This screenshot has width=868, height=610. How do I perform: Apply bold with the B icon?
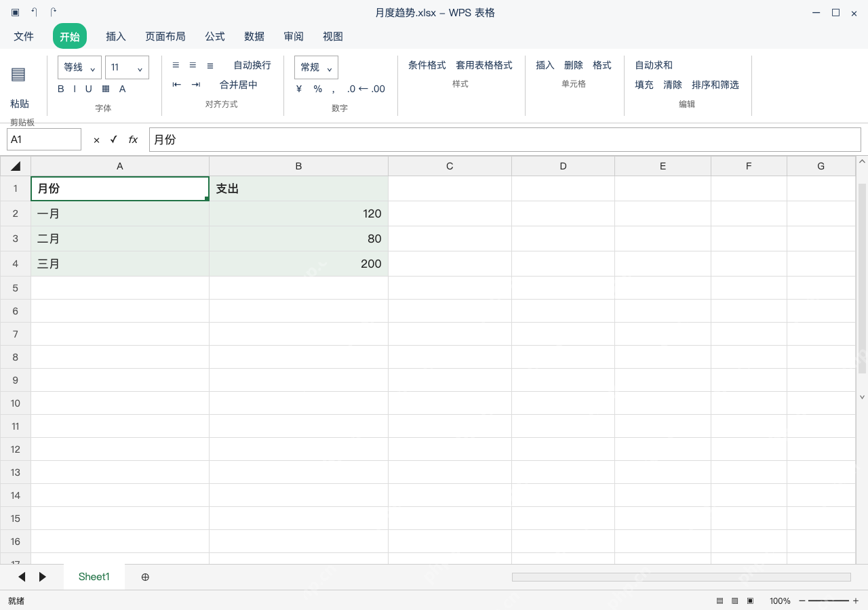tap(61, 89)
